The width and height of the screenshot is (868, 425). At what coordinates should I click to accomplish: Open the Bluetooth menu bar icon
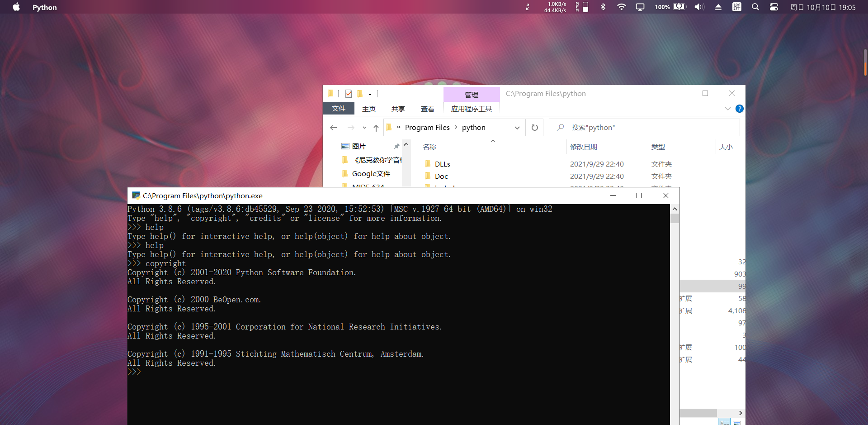pos(603,7)
